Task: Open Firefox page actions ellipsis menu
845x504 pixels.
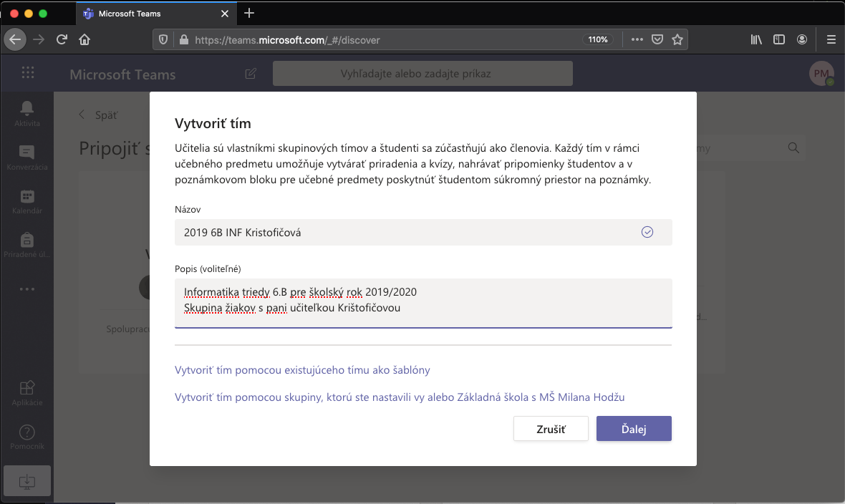Action: point(637,40)
